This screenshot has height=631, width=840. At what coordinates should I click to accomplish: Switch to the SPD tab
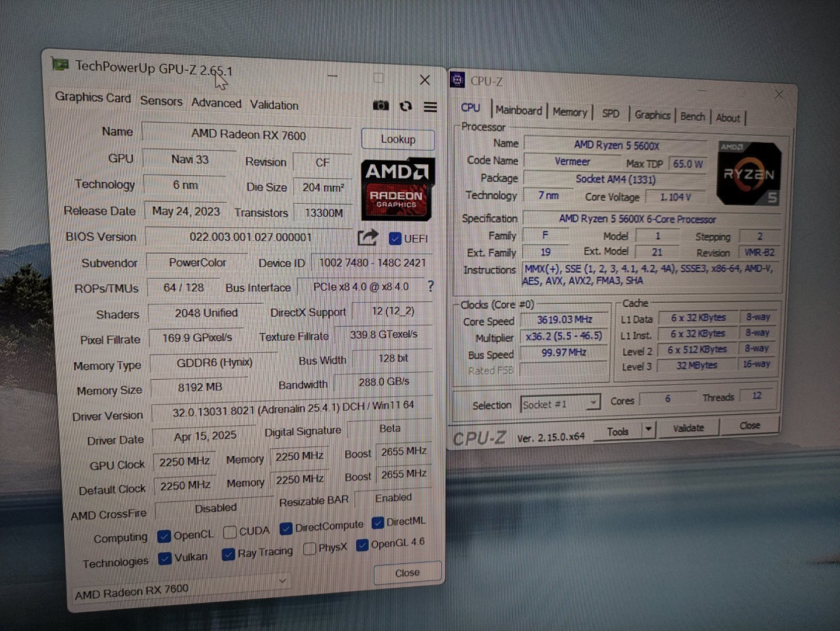[x=610, y=113]
